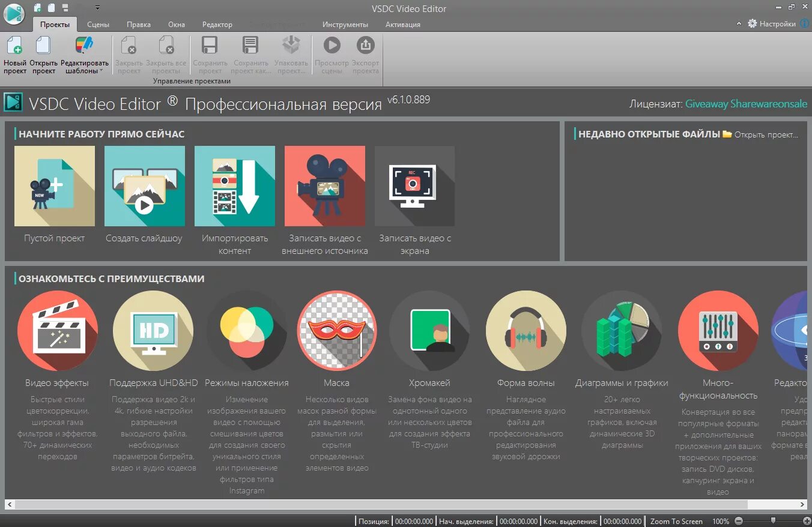This screenshot has width=812, height=527.
Task: Click the Видео эффекты title text
Action: coord(57,383)
